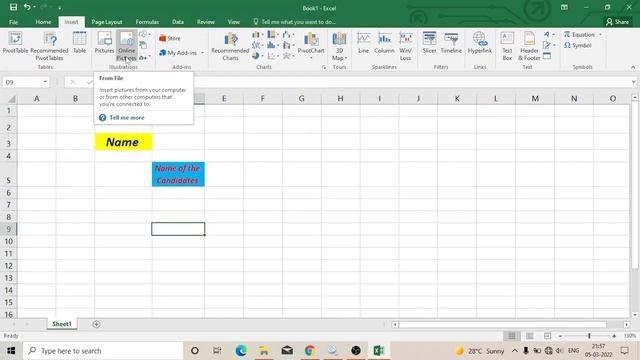Zoom out with minus button
Viewport: 640px width, 360px height.
pyautogui.click(x=560, y=336)
